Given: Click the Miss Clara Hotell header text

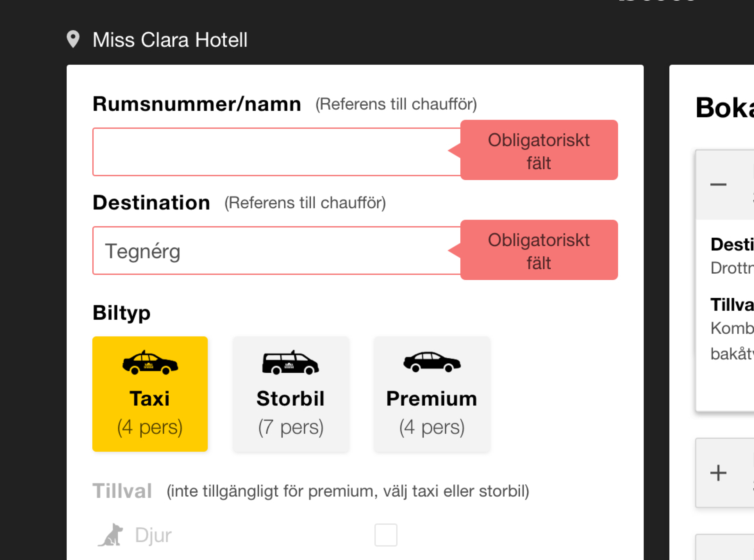Looking at the screenshot, I should [170, 40].
